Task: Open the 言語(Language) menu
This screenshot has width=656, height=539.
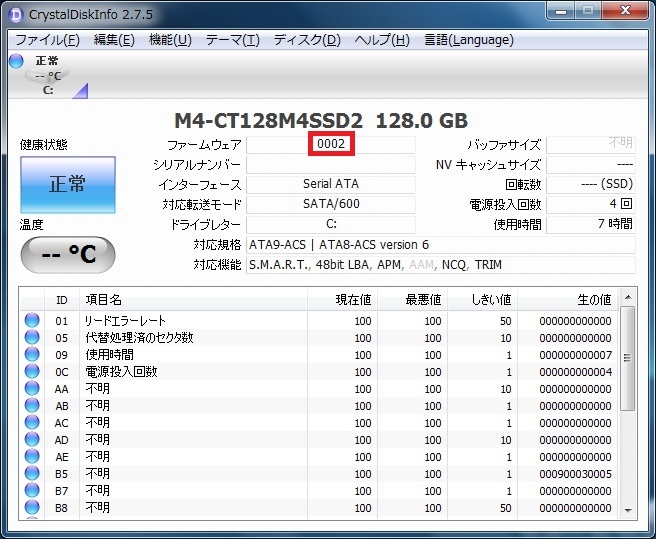Action: tap(469, 40)
